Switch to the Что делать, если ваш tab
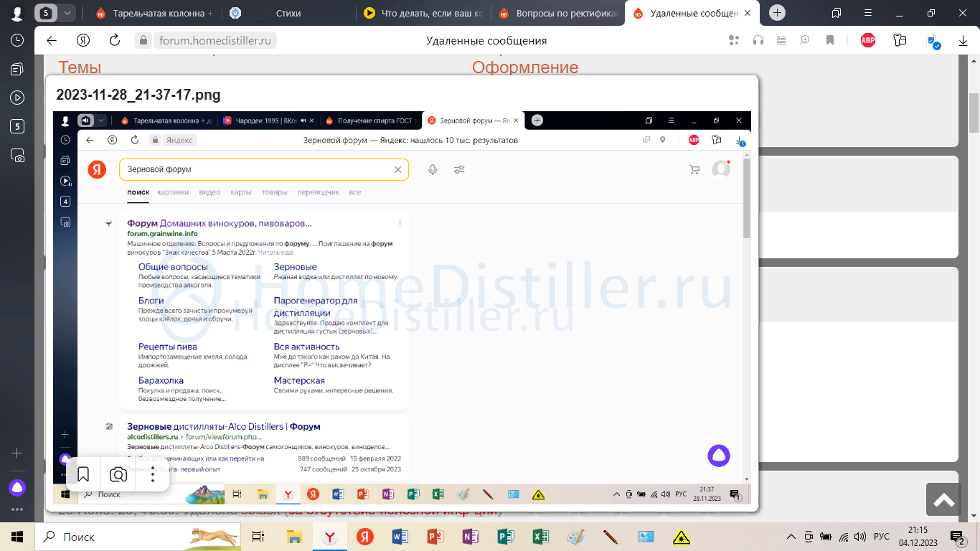980x551 pixels. 423,13
